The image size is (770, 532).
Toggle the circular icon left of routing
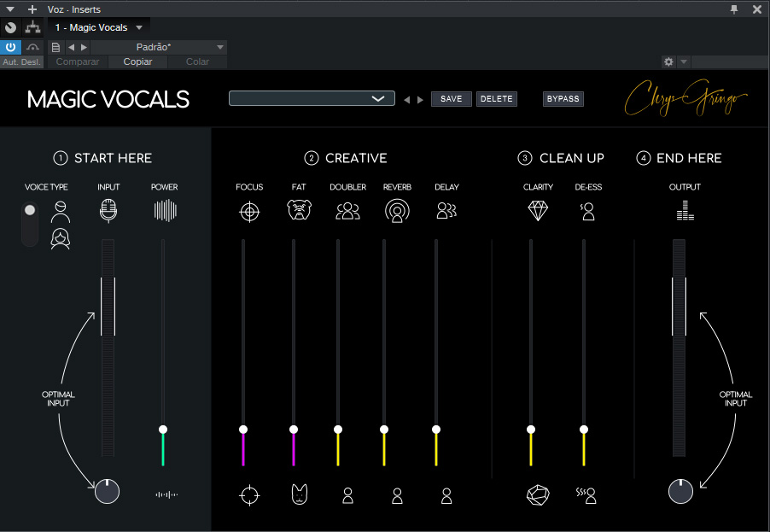[x=10, y=27]
